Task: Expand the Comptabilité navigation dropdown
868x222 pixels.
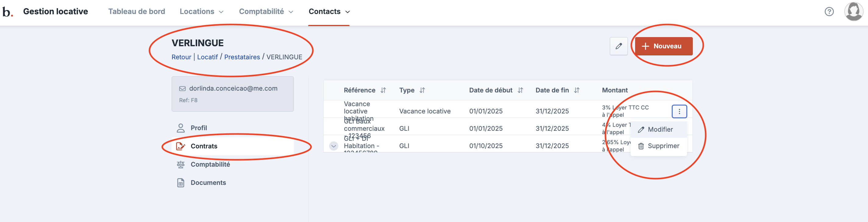Action: (266, 12)
